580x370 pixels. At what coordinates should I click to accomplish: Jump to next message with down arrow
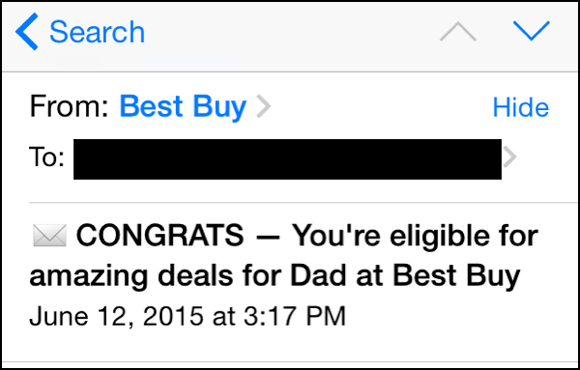tap(531, 31)
